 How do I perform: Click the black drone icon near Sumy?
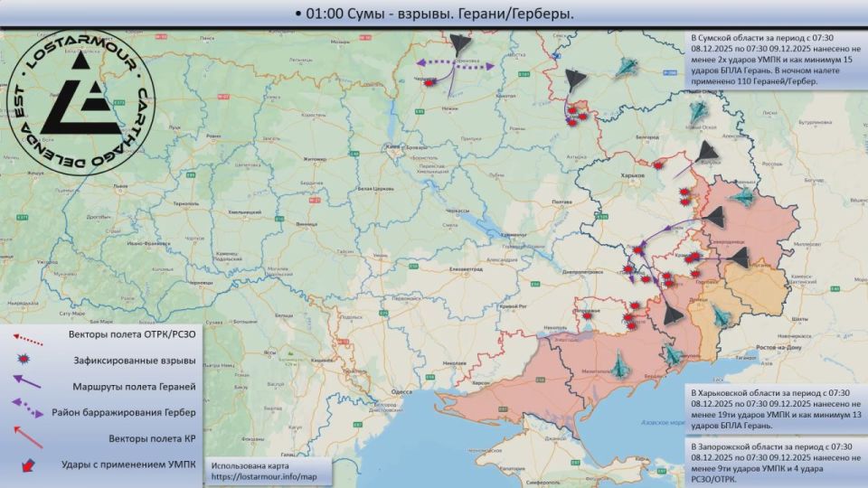tap(575, 80)
